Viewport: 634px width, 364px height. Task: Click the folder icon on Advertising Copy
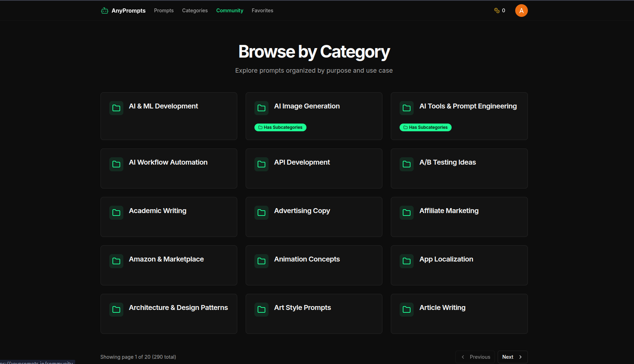point(261,212)
